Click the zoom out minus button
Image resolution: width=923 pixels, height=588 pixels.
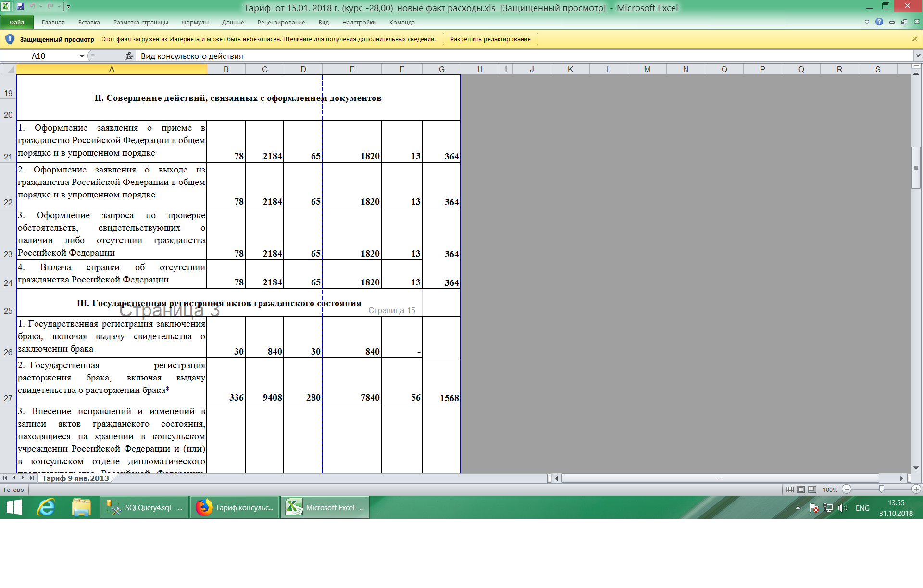[847, 490]
